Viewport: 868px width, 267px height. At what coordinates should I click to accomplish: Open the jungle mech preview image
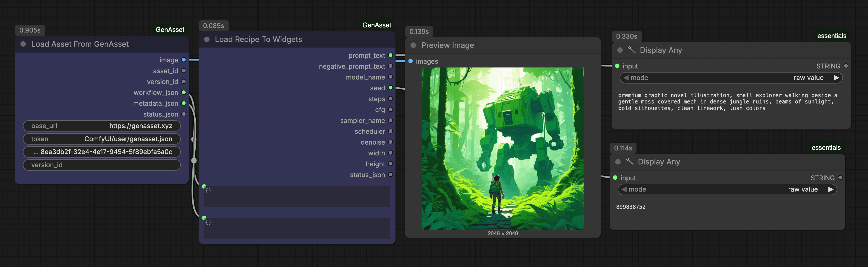503,148
